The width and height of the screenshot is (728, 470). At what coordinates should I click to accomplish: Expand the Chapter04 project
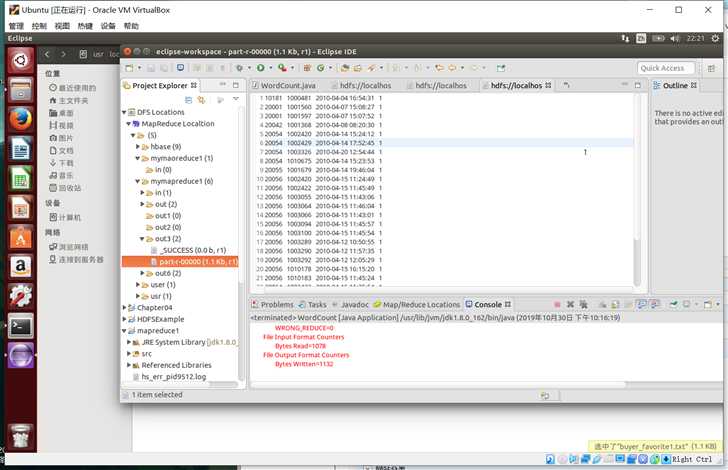[124, 307]
